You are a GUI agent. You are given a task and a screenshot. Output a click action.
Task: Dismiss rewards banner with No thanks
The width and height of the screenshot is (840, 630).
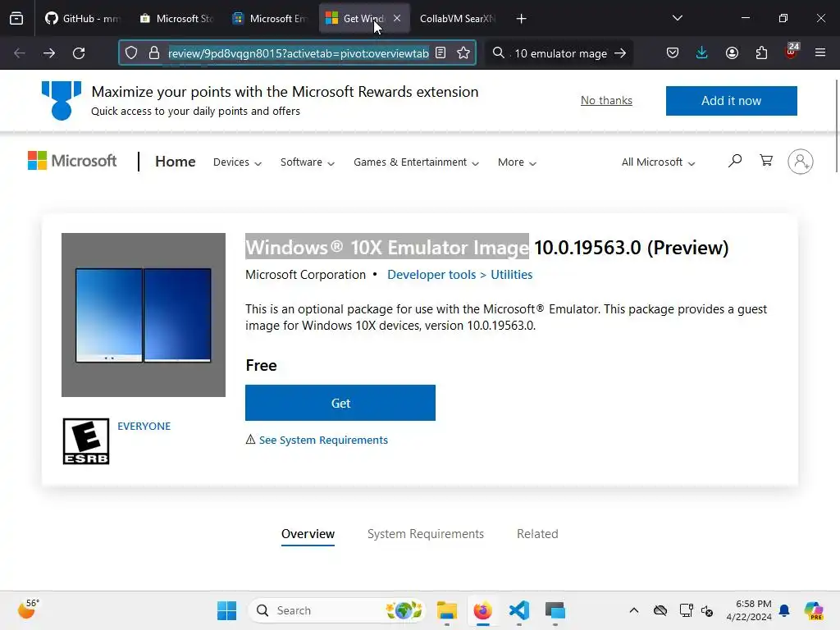click(x=606, y=100)
